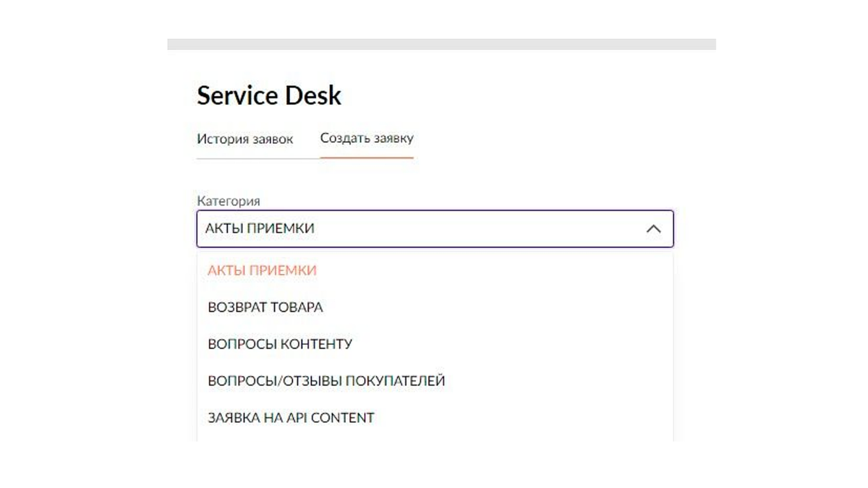Image resolution: width=868 pixels, height=488 pixels.
Task: Open the История заявок tab
Action: pyautogui.click(x=245, y=139)
